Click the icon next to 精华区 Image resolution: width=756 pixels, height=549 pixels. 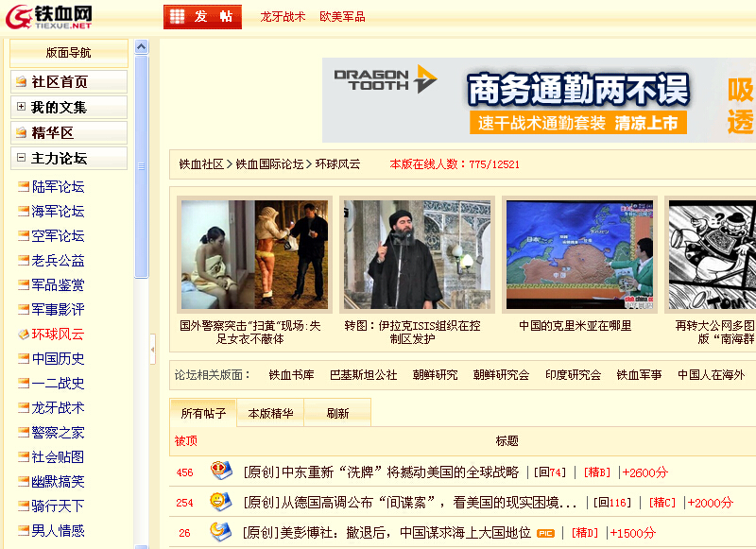[x=21, y=133]
